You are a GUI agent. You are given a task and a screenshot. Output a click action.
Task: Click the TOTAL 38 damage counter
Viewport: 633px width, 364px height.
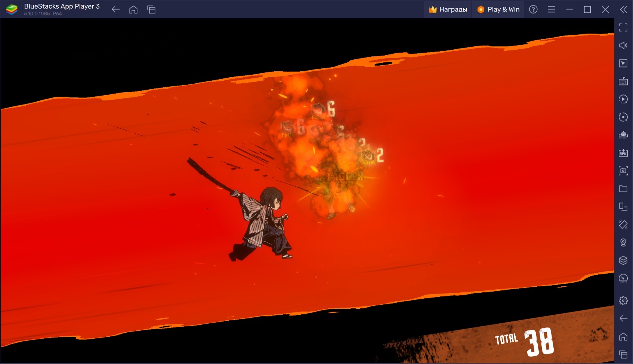click(524, 341)
